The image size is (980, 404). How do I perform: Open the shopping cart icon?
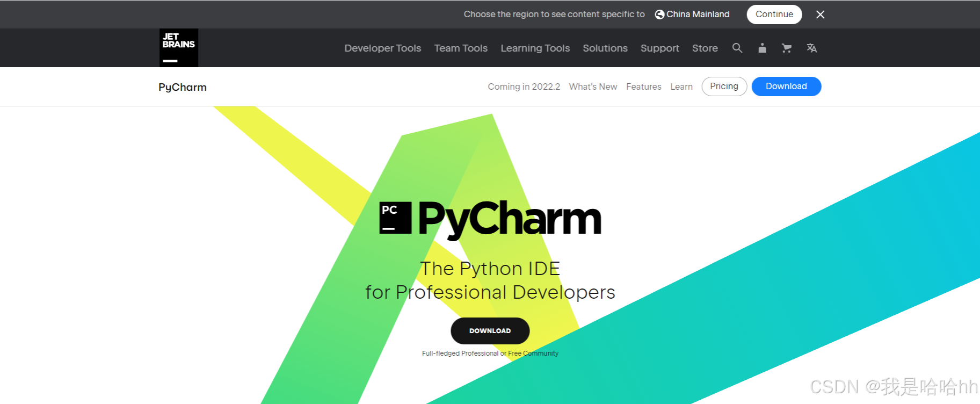[787, 48]
